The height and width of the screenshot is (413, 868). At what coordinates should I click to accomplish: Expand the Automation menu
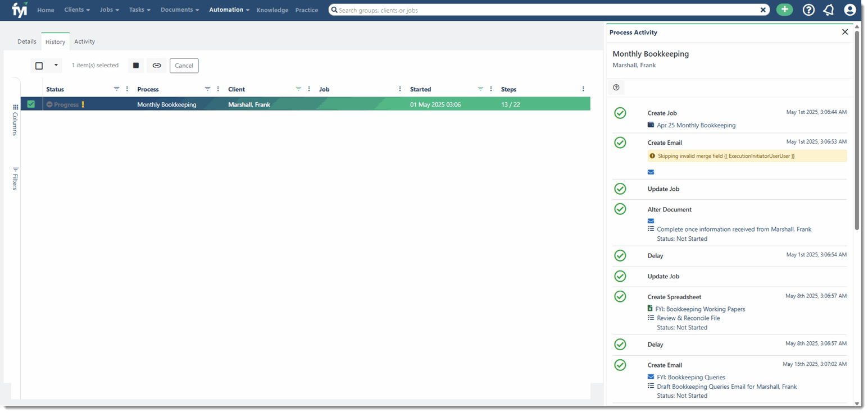[x=229, y=10]
